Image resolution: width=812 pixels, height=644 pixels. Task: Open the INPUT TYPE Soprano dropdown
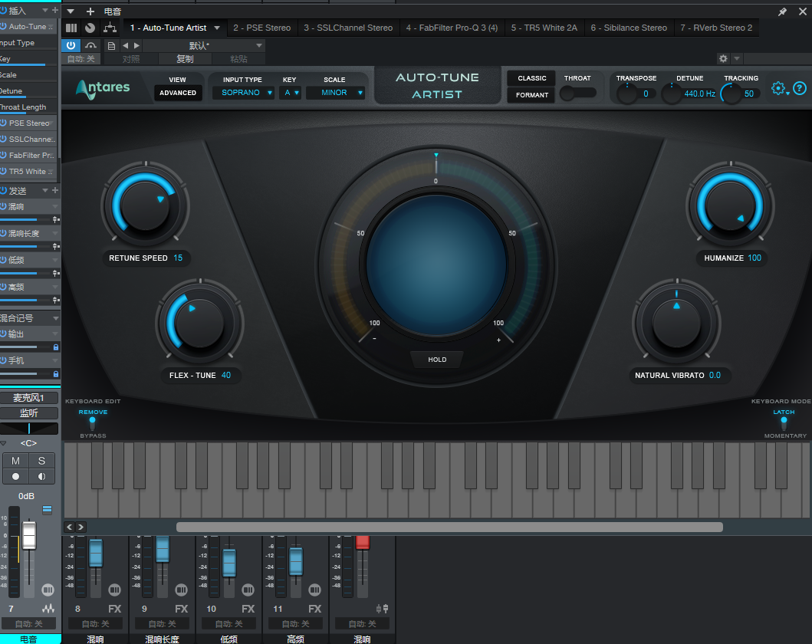[x=243, y=93]
